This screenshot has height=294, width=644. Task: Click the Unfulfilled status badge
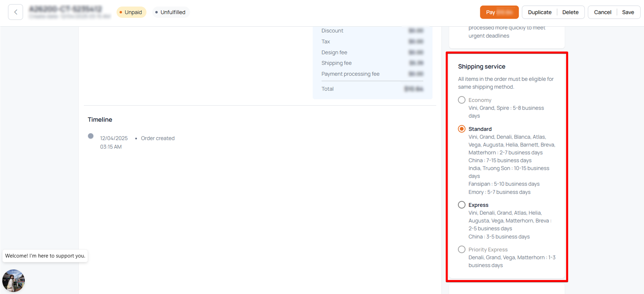(x=170, y=12)
